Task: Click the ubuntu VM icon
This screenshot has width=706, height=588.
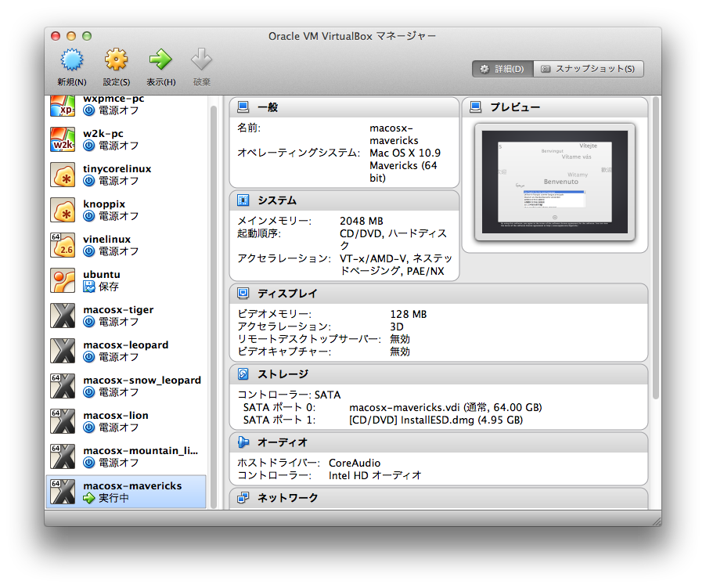Action: click(63, 280)
